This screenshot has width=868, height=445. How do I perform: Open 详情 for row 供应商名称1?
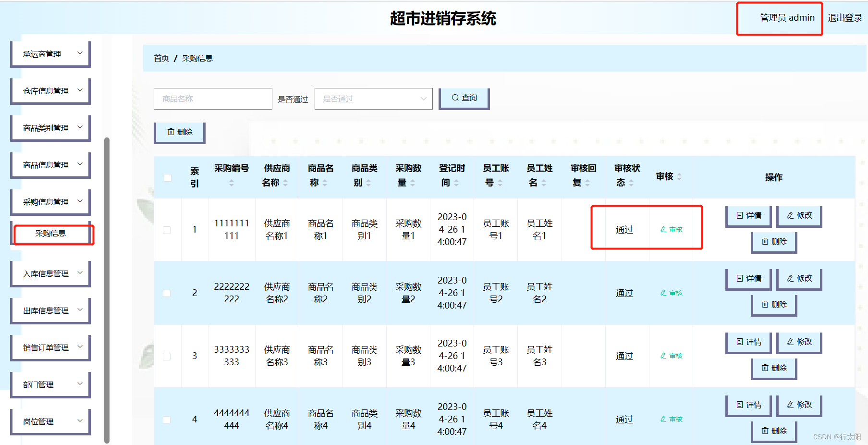[748, 216]
